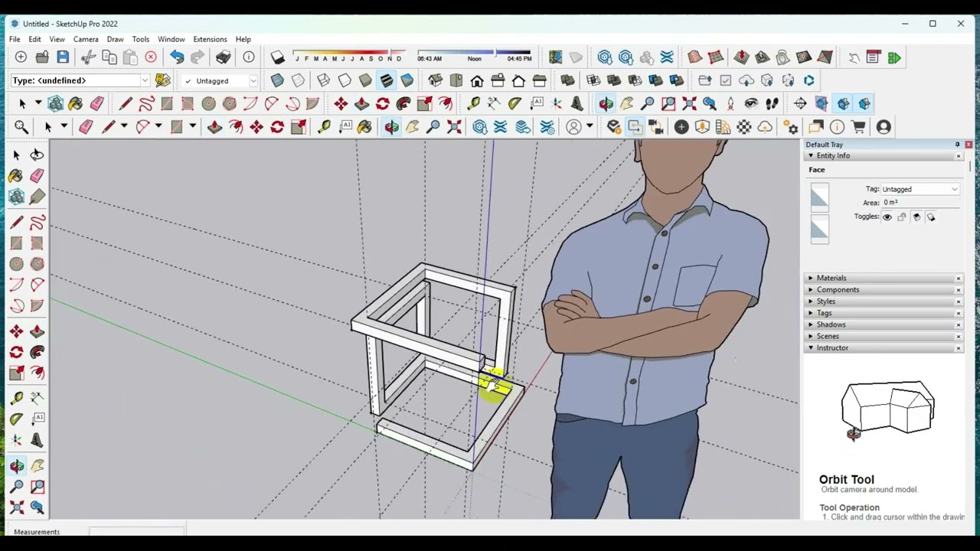Click the Save icon in the top toolbar
This screenshot has width=980, height=551.
point(63,57)
